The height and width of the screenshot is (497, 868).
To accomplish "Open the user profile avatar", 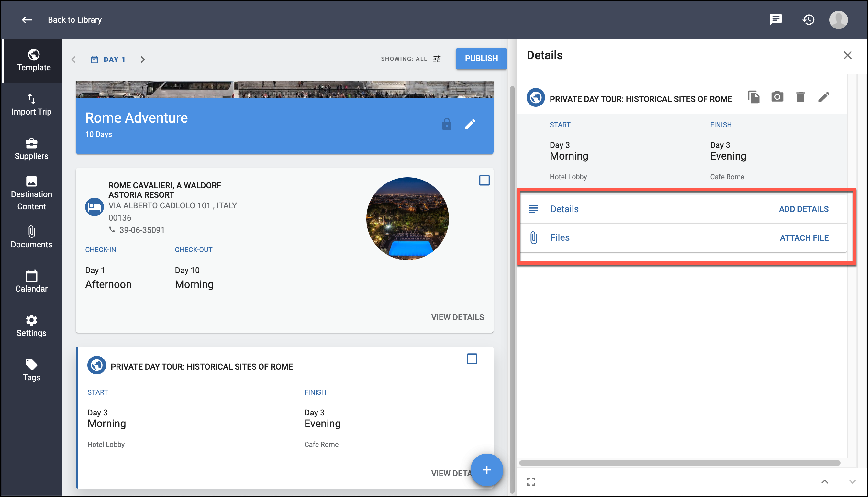I will pos(838,19).
